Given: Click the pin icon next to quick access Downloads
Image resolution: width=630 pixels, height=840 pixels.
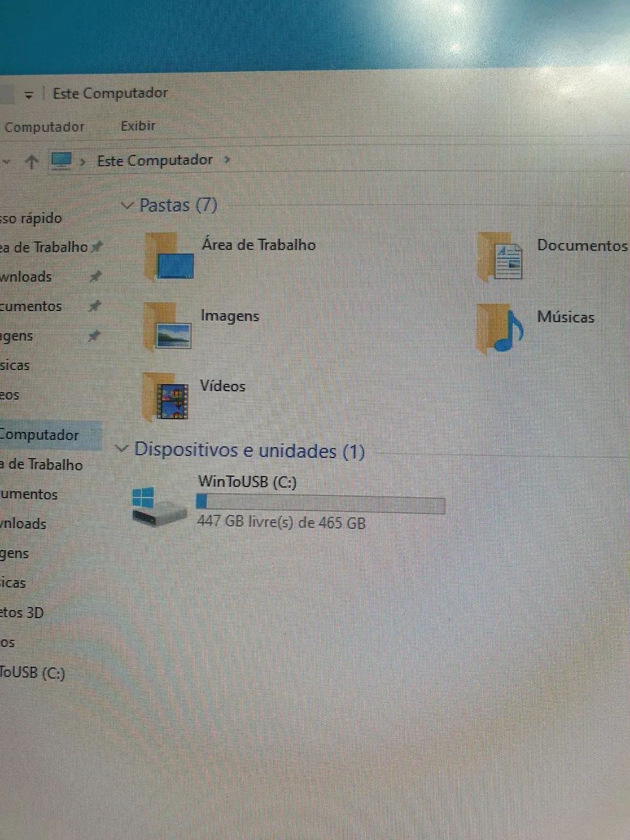Looking at the screenshot, I should pos(96,276).
